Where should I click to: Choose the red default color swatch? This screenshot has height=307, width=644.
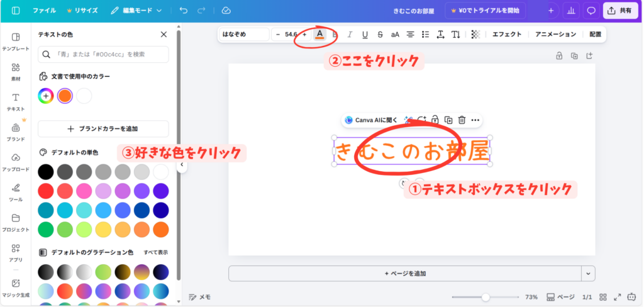pos(45,191)
